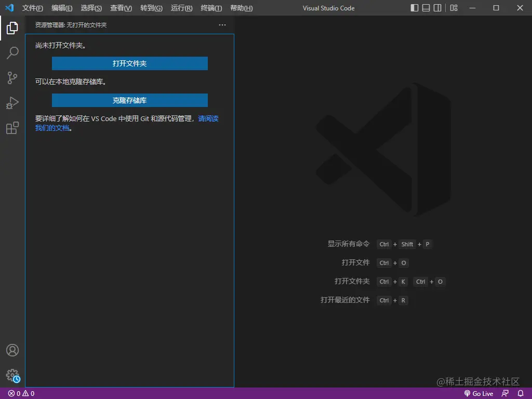The height and width of the screenshot is (399, 532).
Task: Click the K key badge
Action: [403, 282]
